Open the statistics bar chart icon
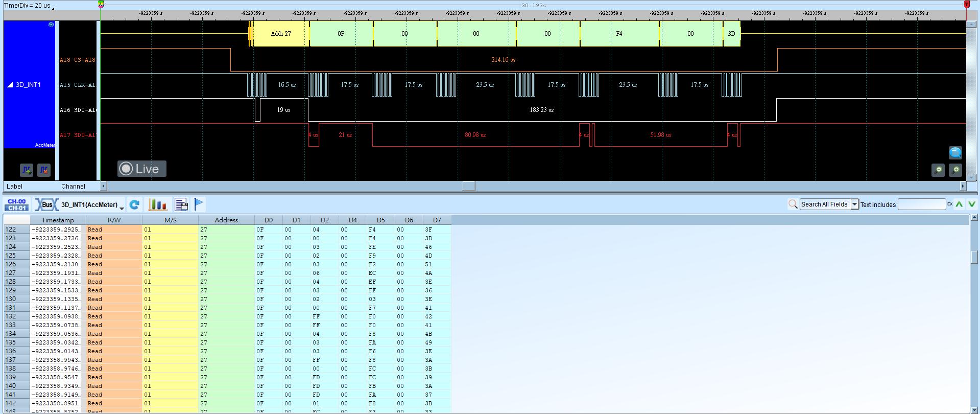 tap(158, 204)
